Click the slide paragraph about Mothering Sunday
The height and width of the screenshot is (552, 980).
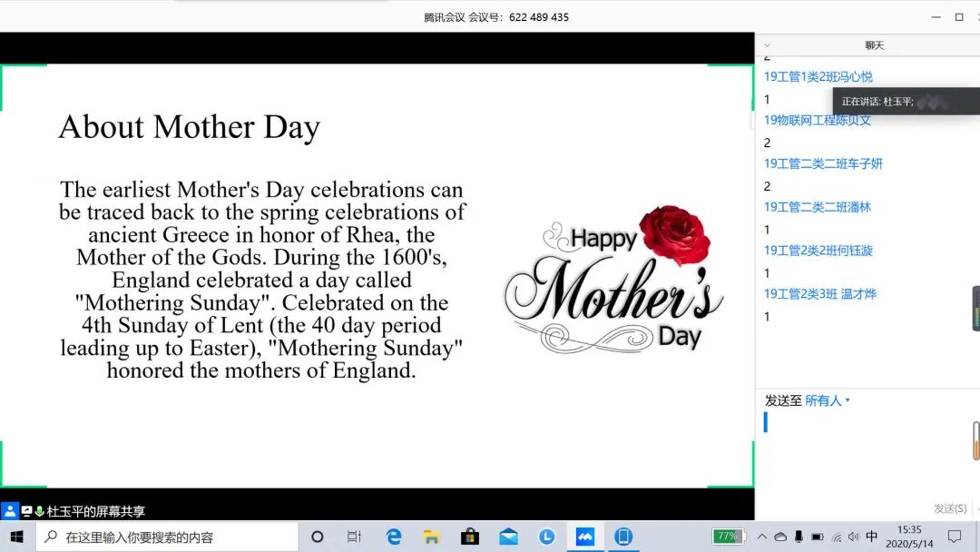coord(262,280)
